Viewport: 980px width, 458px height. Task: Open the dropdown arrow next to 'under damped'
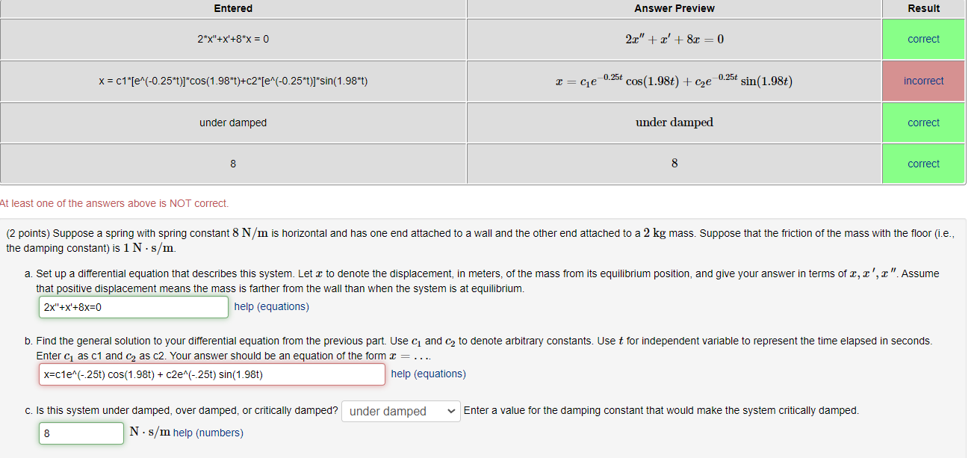click(450, 411)
